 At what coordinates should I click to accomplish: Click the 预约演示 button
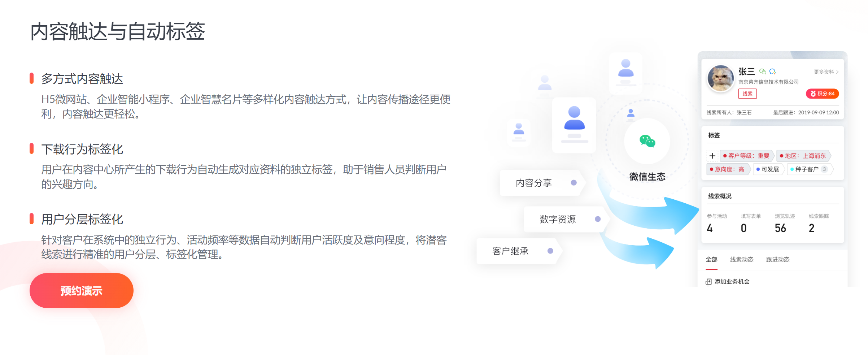(x=82, y=290)
